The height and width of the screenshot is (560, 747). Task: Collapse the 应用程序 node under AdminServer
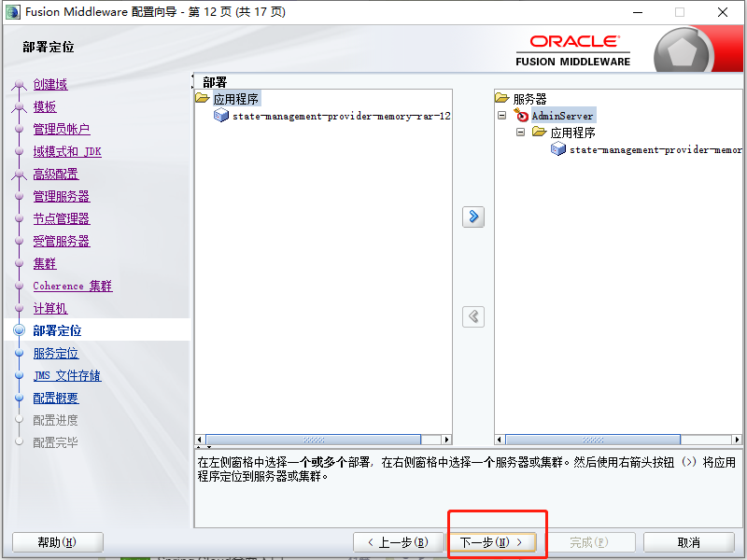[x=521, y=132]
